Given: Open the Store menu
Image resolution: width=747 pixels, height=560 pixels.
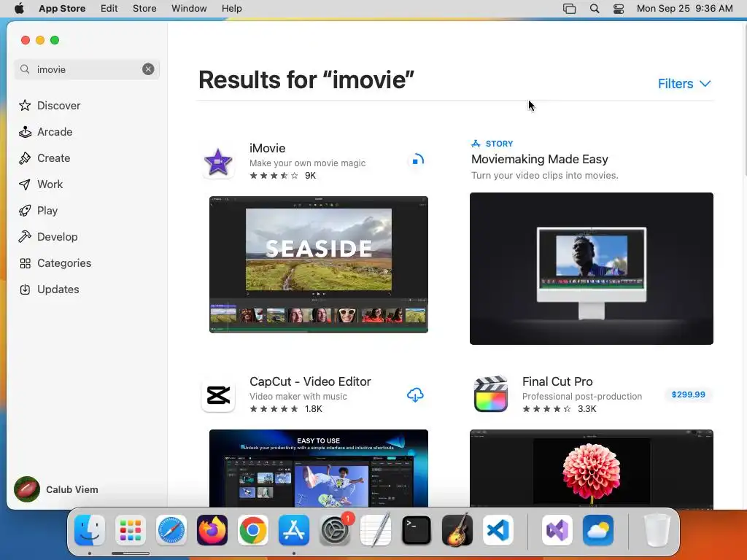Looking at the screenshot, I should pyautogui.click(x=144, y=9).
